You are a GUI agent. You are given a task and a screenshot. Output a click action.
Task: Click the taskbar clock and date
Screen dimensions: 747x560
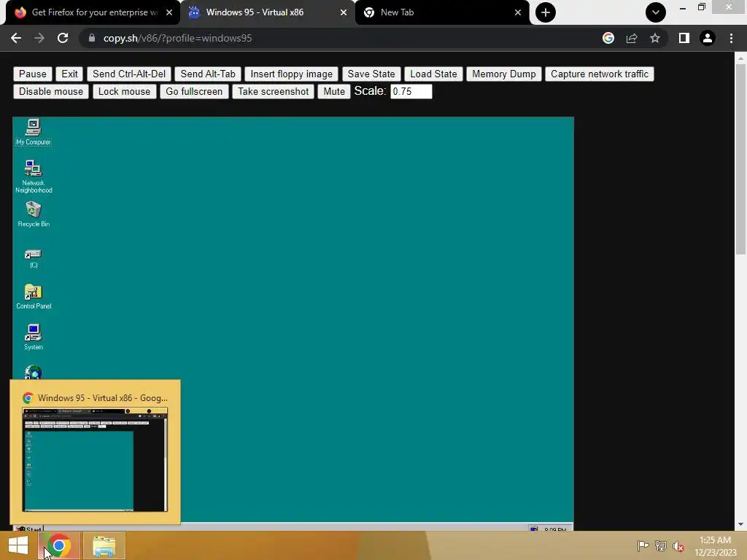pos(715,546)
